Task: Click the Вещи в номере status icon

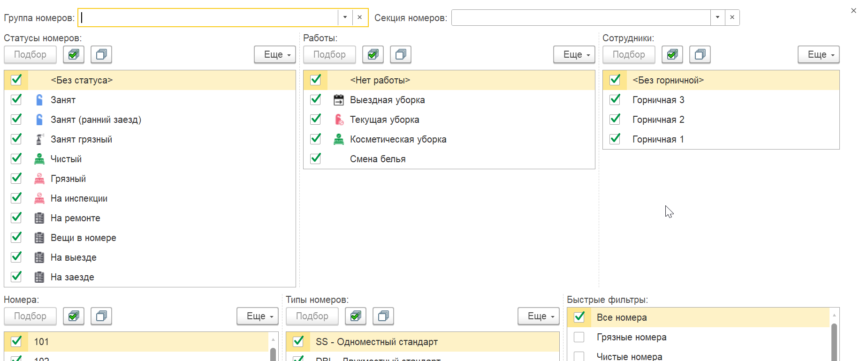Action: click(x=39, y=238)
